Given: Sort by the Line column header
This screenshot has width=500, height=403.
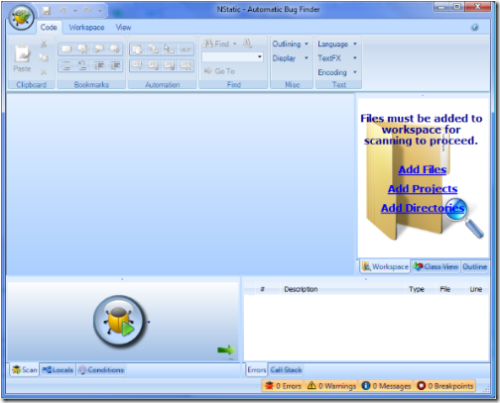Looking at the screenshot, I should 476,289.
